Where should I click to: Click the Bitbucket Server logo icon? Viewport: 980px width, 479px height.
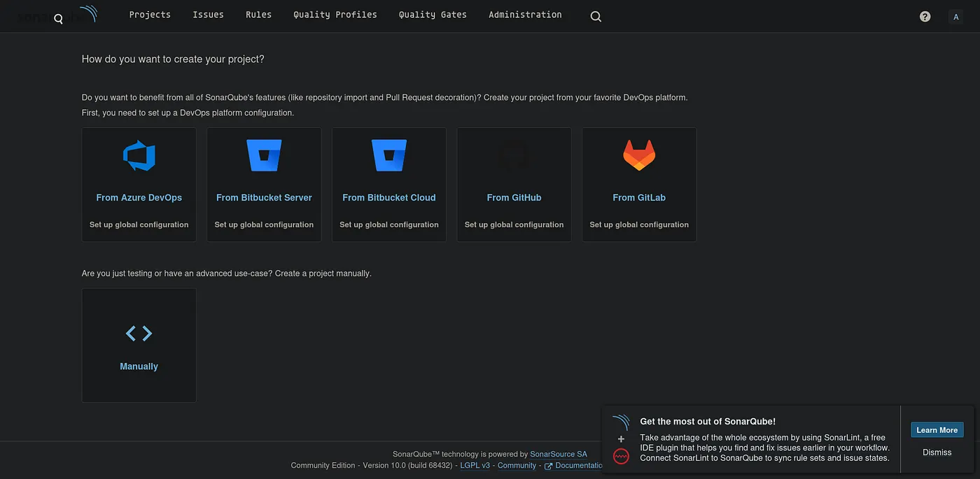point(264,155)
